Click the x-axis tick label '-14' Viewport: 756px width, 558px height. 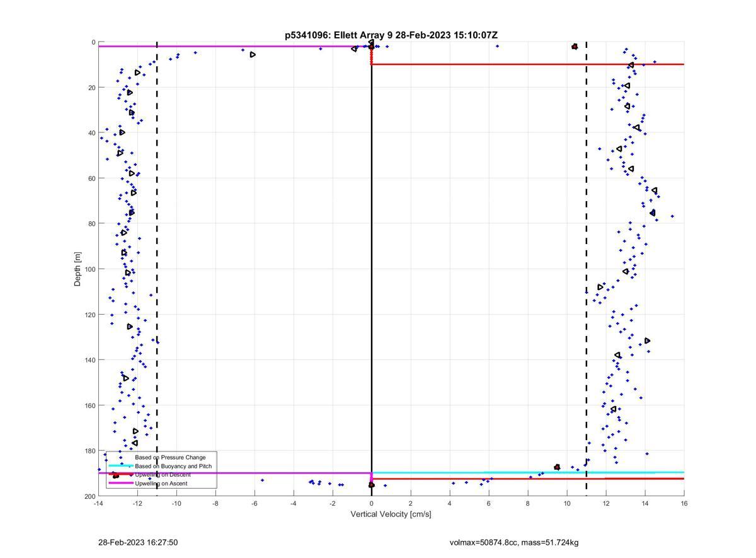[98, 503]
